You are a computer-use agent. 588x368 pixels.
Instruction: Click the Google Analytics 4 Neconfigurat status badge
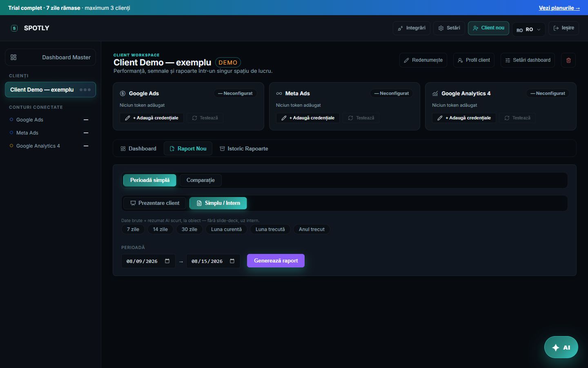click(x=548, y=94)
